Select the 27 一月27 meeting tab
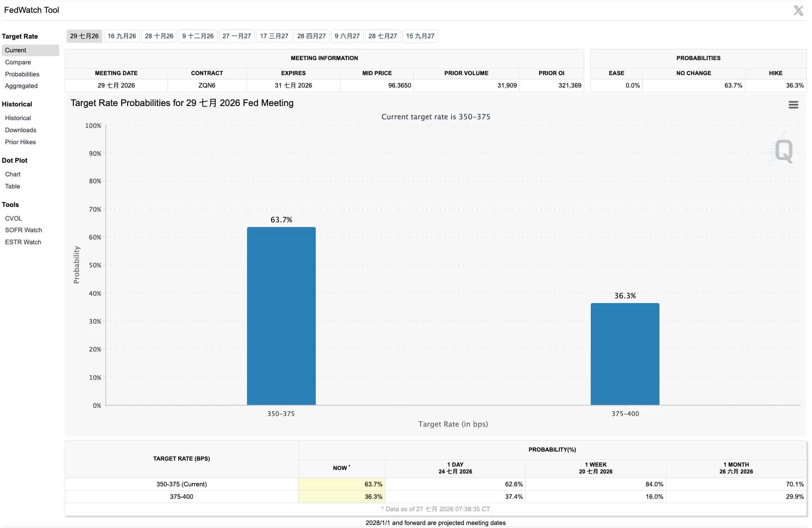Viewport: 812px width, 528px height. [237, 36]
